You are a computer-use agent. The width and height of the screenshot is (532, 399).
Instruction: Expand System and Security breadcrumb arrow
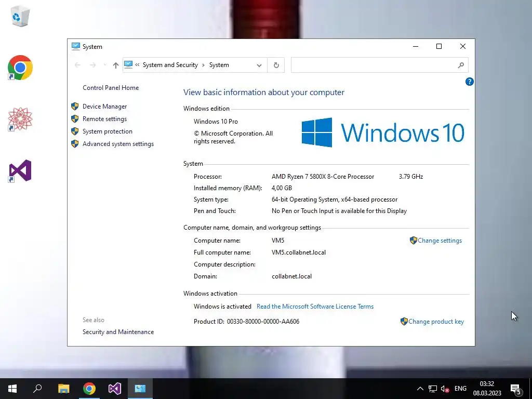[204, 65]
